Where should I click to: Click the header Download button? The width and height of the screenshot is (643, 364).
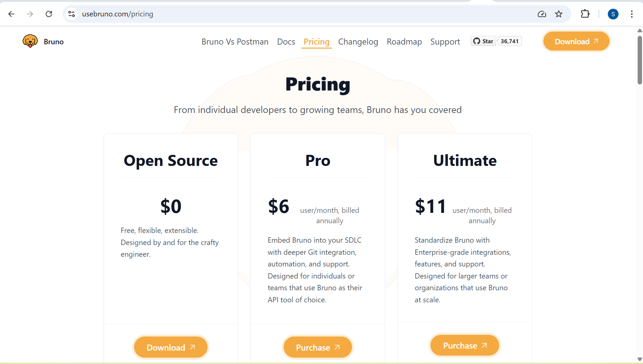click(x=576, y=42)
